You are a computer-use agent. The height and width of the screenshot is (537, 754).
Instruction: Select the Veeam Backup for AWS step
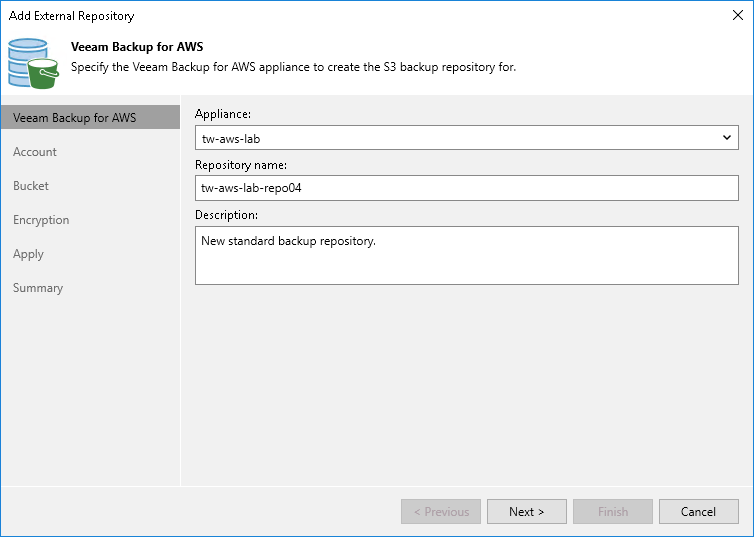click(x=75, y=118)
